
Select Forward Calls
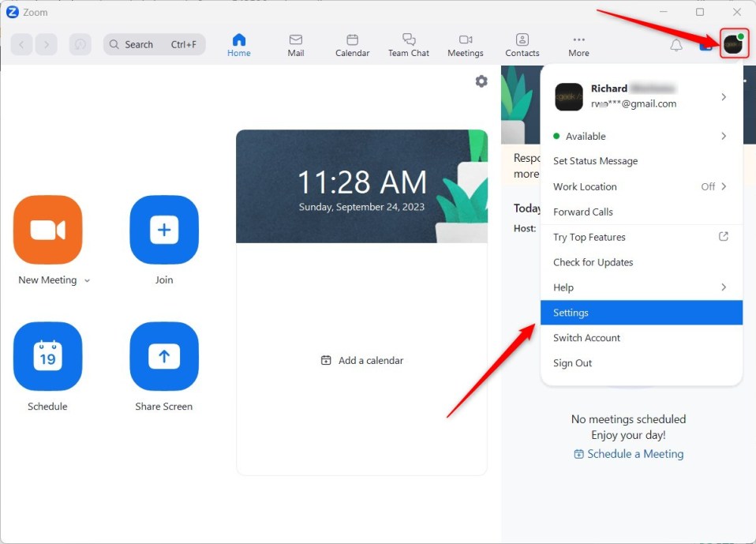coord(642,212)
